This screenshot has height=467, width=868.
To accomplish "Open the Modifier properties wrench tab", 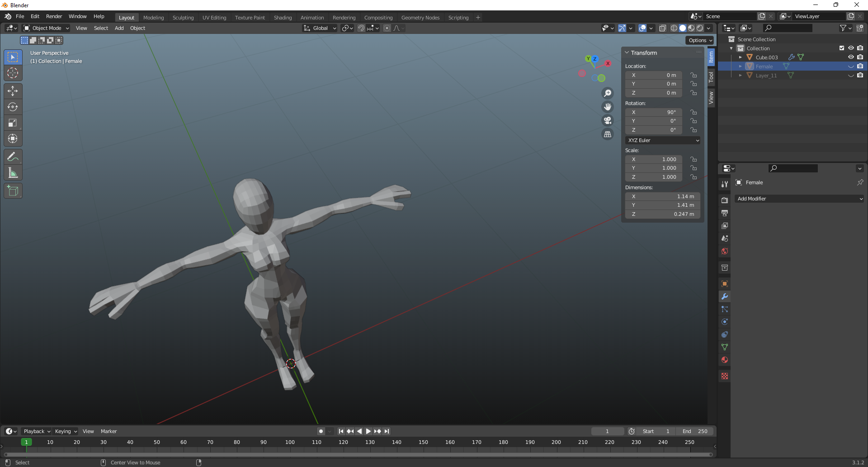I will [725, 296].
